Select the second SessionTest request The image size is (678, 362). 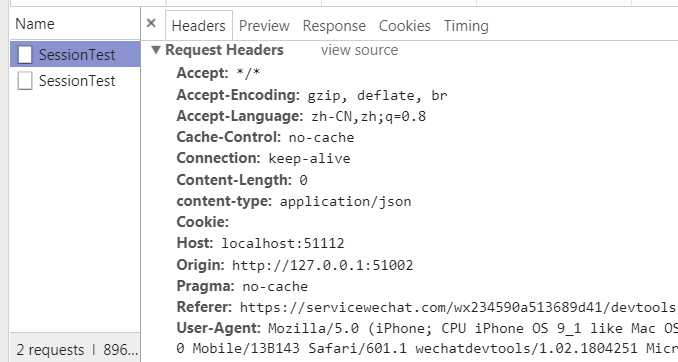(x=75, y=80)
